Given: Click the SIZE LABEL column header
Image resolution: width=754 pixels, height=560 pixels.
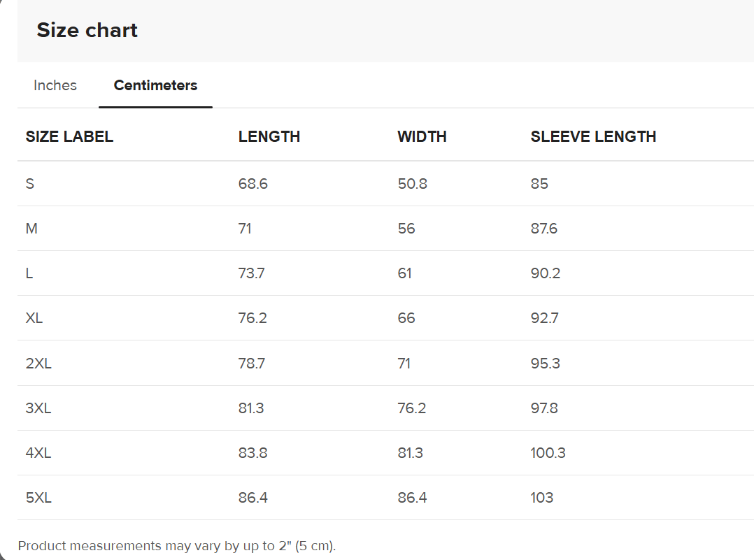Looking at the screenshot, I should click(x=69, y=137).
